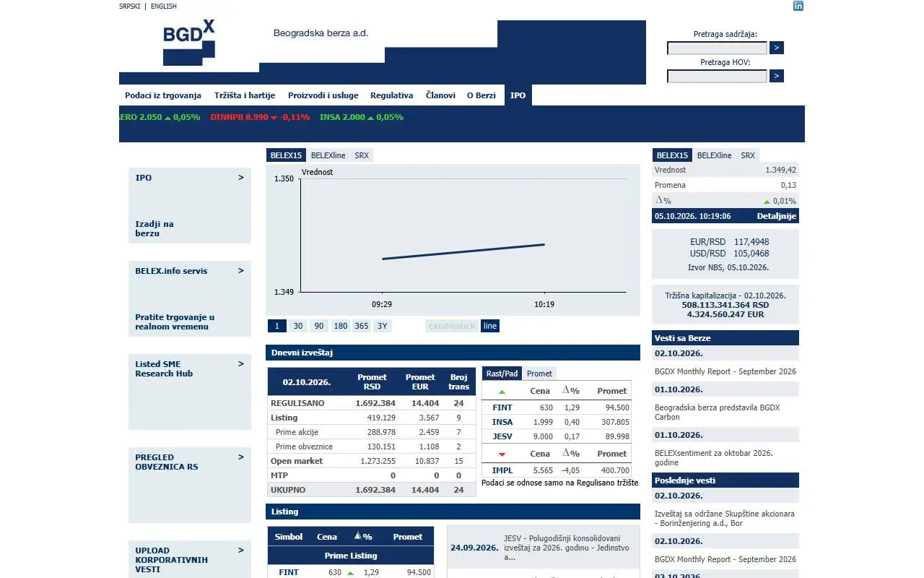Image resolution: width=924 pixels, height=578 pixels.
Task: Show SRX values in the right panel
Action: coord(748,155)
